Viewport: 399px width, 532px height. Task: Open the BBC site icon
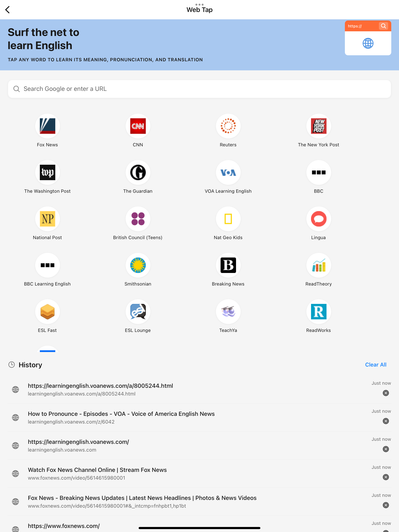pos(318,172)
